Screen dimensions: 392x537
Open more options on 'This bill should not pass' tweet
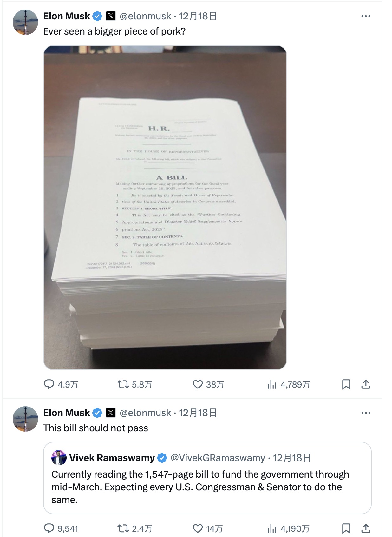click(x=366, y=413)
